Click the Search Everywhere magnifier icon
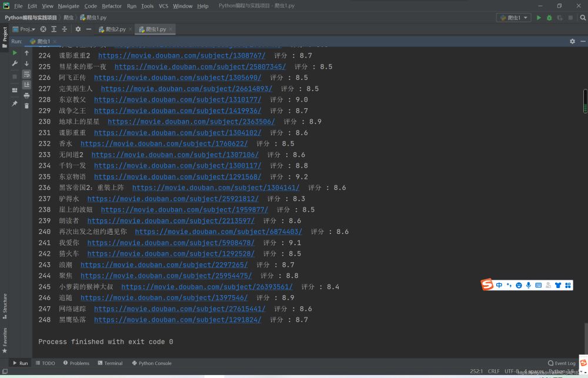Screen dimensions: 588x378 [583, 18]
